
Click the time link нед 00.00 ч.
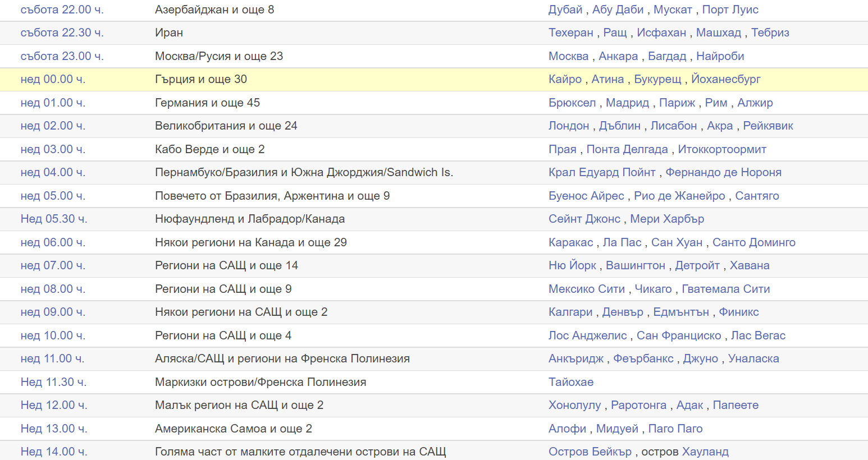coord(53,79)
